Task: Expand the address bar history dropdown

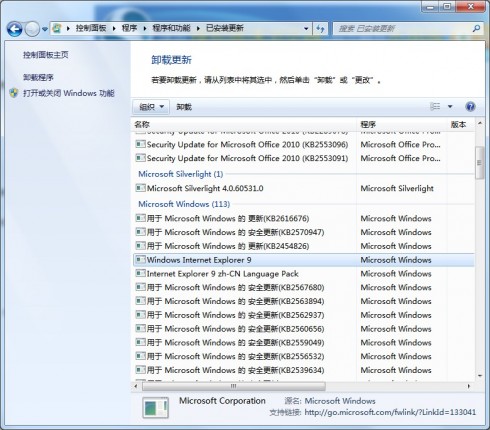Action: click(306, 29)
